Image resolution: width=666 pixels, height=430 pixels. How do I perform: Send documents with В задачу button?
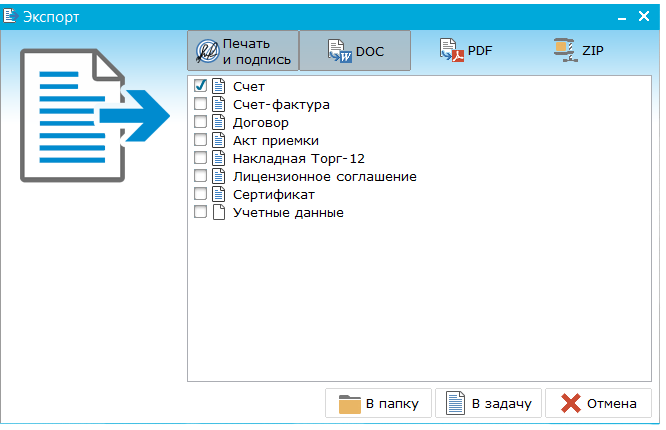(488, 403)
